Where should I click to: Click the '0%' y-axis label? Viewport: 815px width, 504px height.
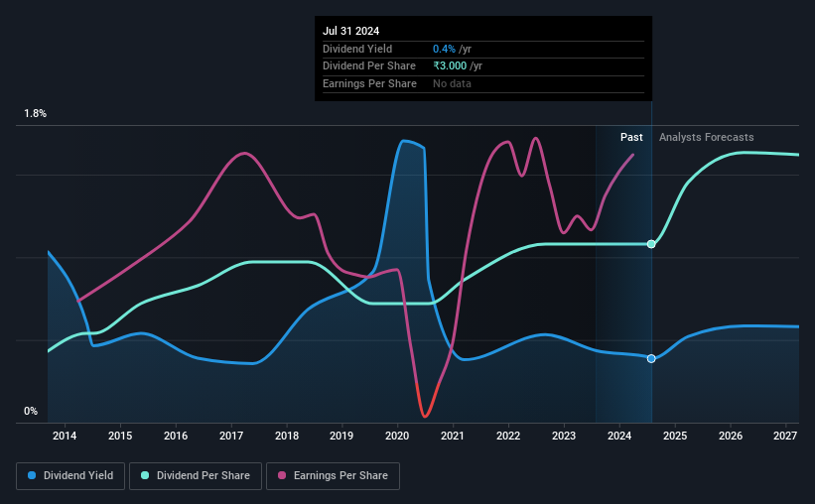click(31, 411)
